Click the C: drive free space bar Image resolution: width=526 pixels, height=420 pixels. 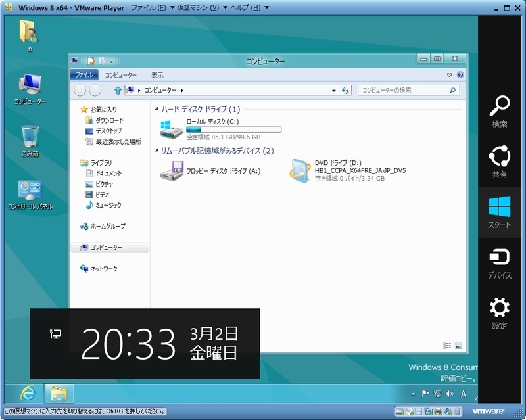point(234,129)
